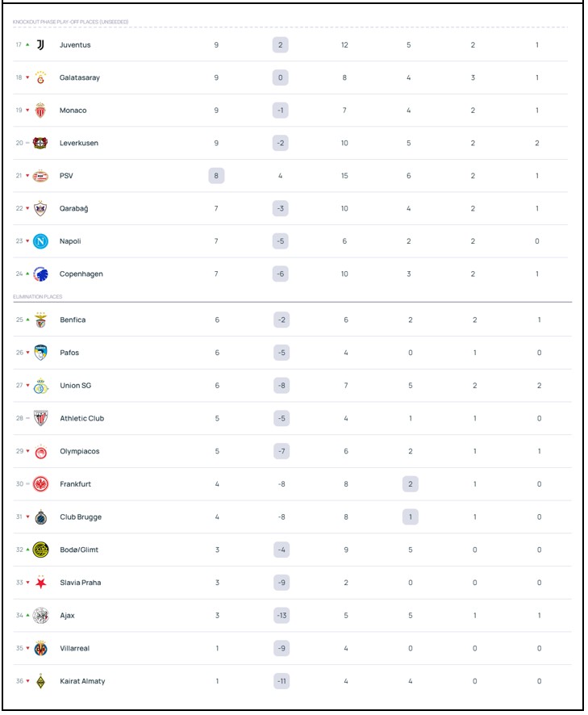
Task: Click Juventus highlighted goal difference value
Action: (x=281, y=45)
